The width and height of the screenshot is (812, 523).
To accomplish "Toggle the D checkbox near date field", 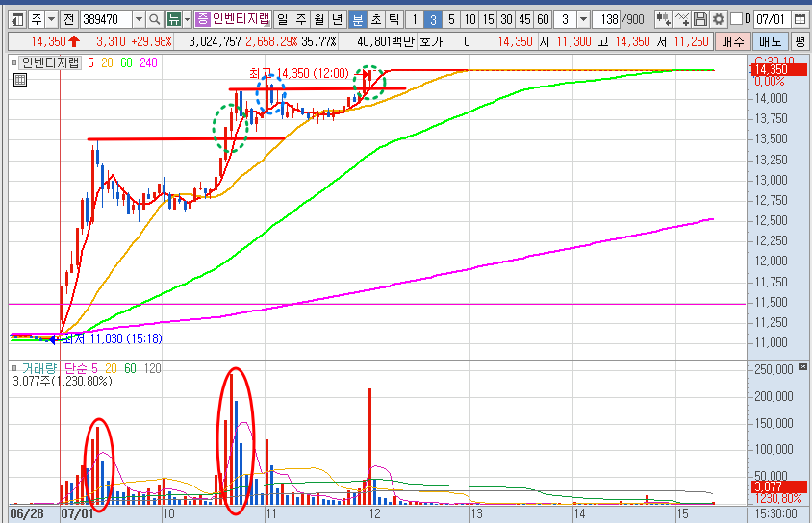I will 736,19.
